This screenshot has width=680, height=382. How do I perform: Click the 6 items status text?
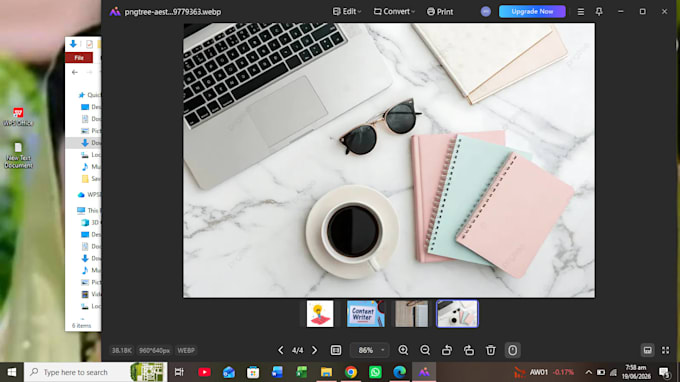(x=82, y=326)
